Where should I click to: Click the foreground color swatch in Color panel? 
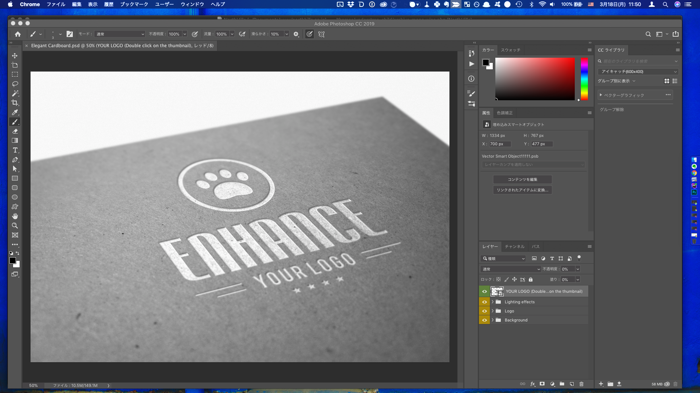486,63
